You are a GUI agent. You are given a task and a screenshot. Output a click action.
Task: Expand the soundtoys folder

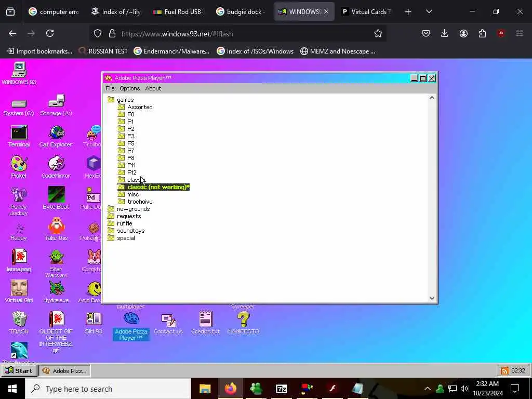pyautogui.click(x=126, y=231)
